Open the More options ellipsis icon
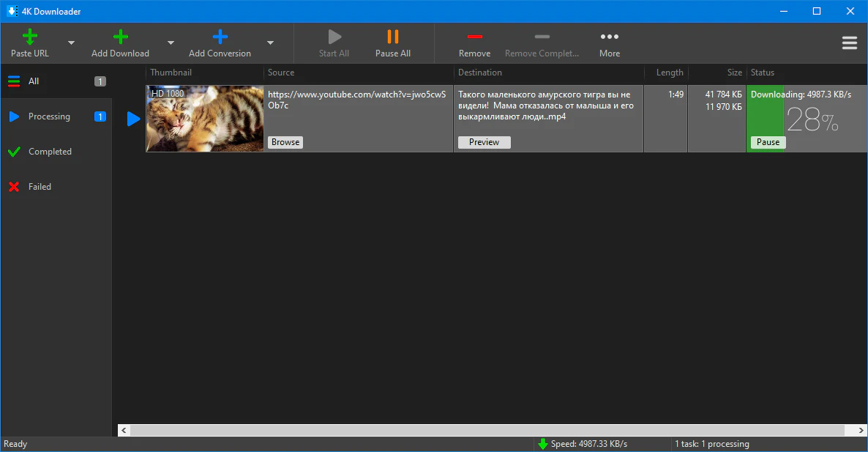This screenshot has width=868, height=452. coord(609,37)
